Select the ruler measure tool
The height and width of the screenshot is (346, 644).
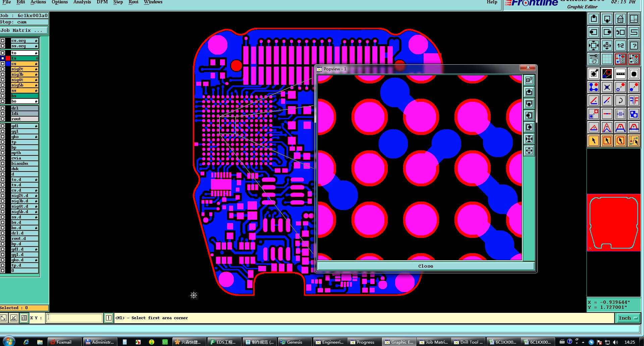click(621, 74)
